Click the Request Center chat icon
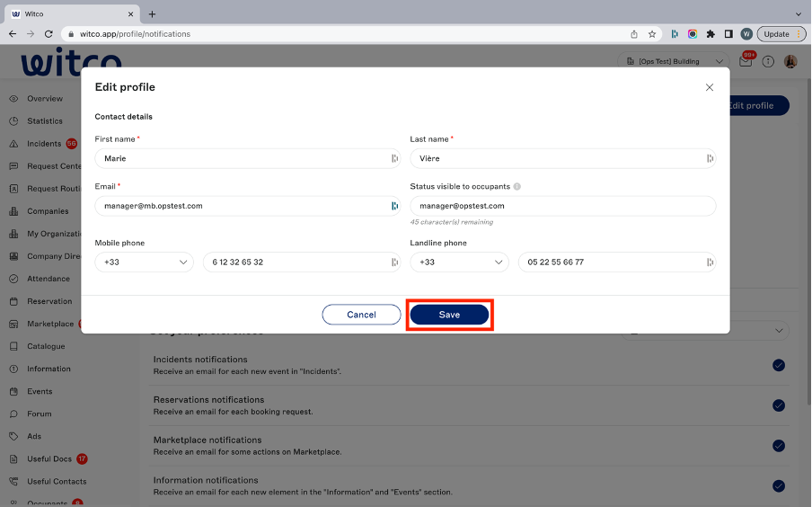The height and width of the screenshot is (507, 812). (14, 166)
